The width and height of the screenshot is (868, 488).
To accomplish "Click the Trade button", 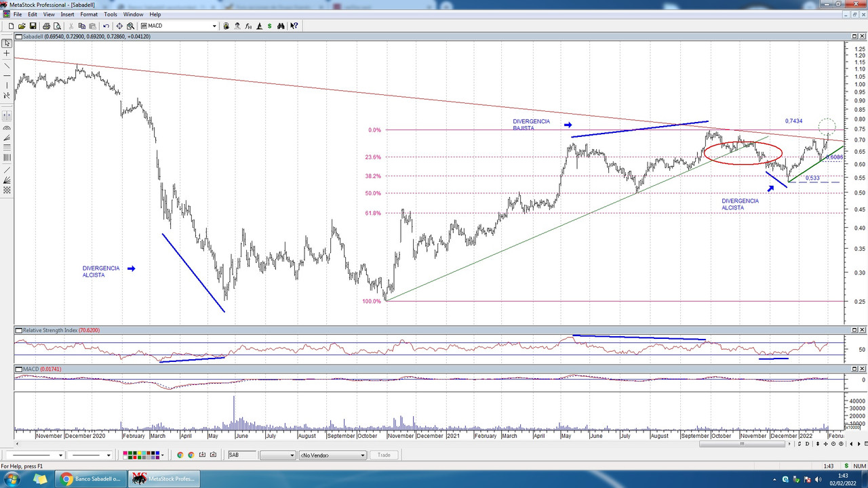I will point(384,455).
